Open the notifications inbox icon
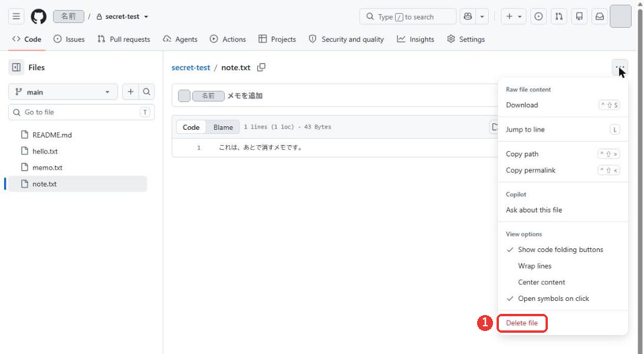 pos(600,17)
